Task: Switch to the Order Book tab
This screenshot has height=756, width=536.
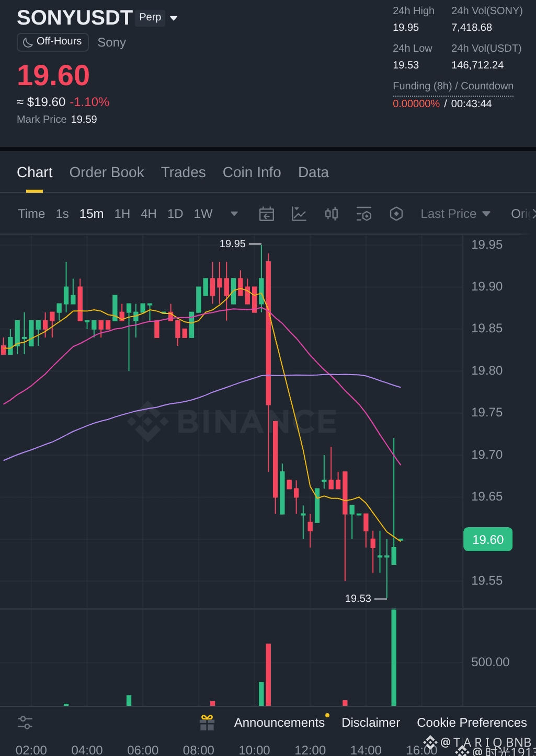Action: [x=107, y=172]
